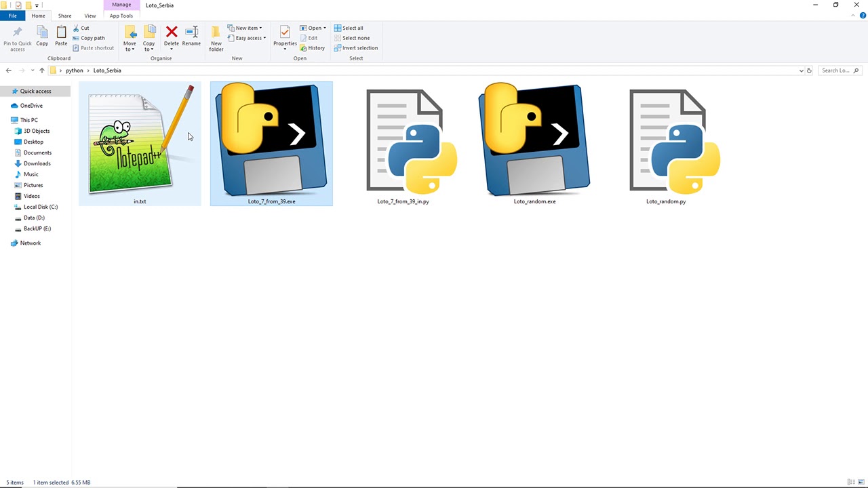868x488 pixels.
Task: Expand the address bar history dropdown
Action: [802, 70]
